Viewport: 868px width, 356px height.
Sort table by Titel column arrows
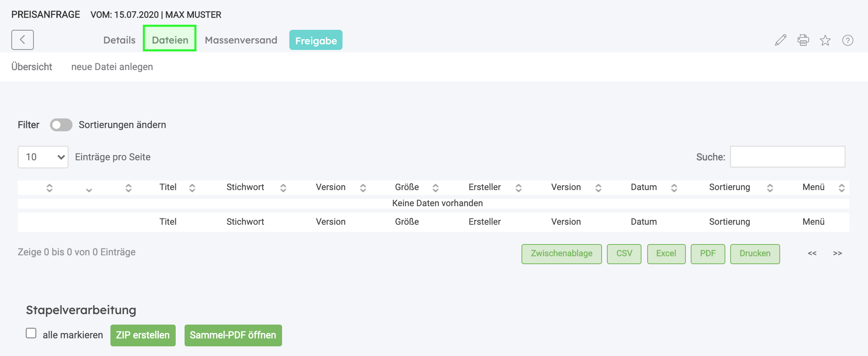click(192, 188)
